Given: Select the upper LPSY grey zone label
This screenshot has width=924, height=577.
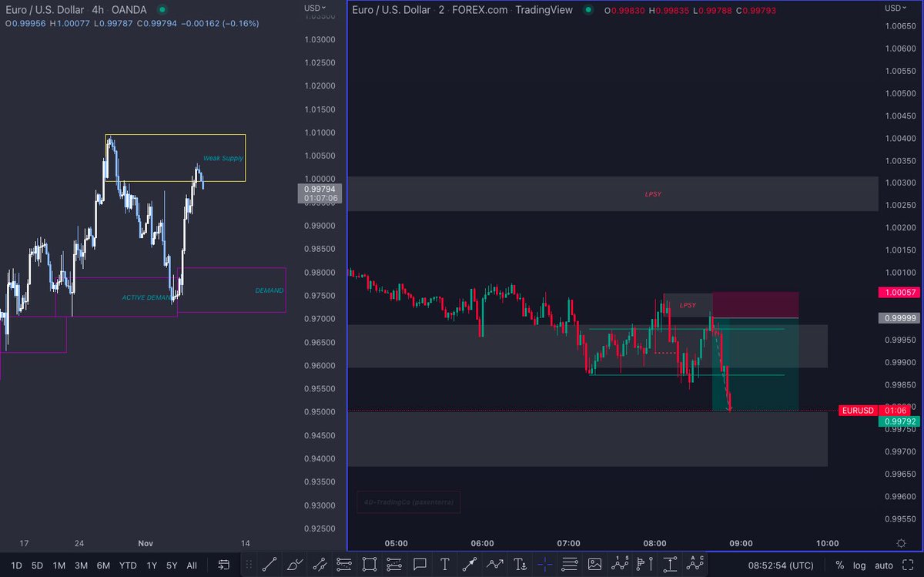Looking at the screenshot, I should [653, 194].
